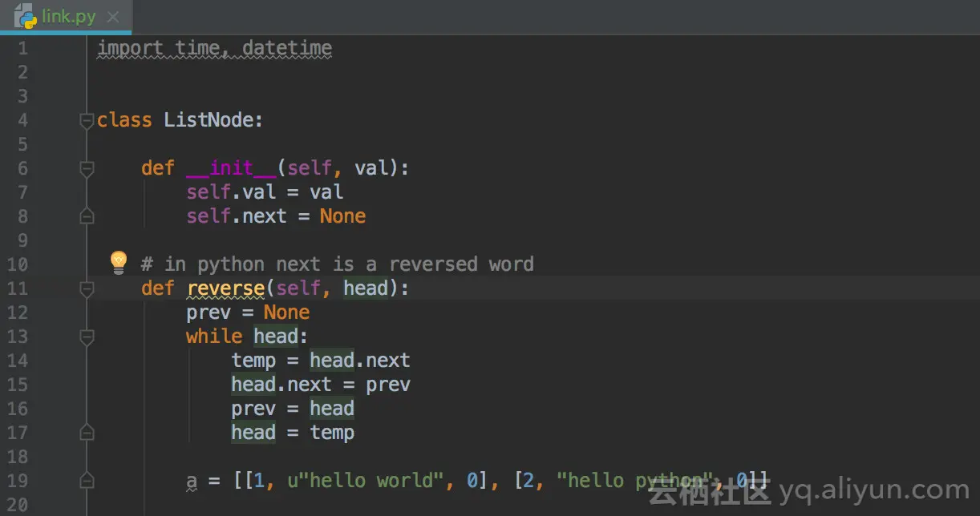Click line number 15 in the gutter
This screenshot has height=516, width=980.
(18, 385)
